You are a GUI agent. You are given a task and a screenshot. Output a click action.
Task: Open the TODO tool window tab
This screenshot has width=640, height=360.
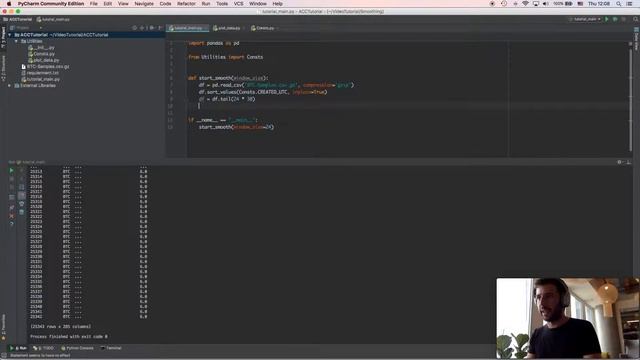[43, 348]
